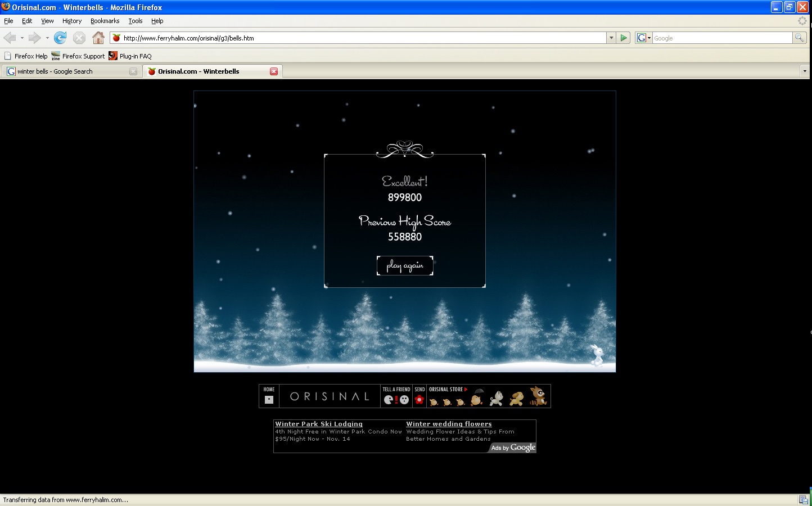Close the winter bells Google Search tab
Image resolution: width=812 pixels, height=506 pixels.
point(133,71)
